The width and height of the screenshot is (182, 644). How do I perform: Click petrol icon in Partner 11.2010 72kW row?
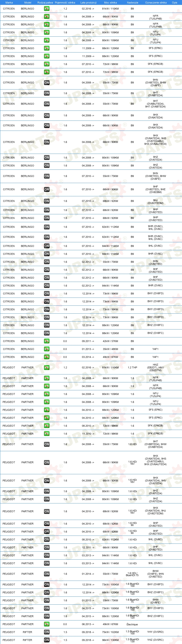point(47,434)
